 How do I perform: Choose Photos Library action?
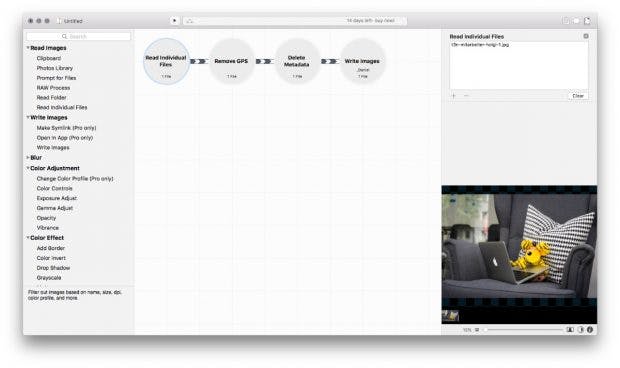(x=55, y=68)
